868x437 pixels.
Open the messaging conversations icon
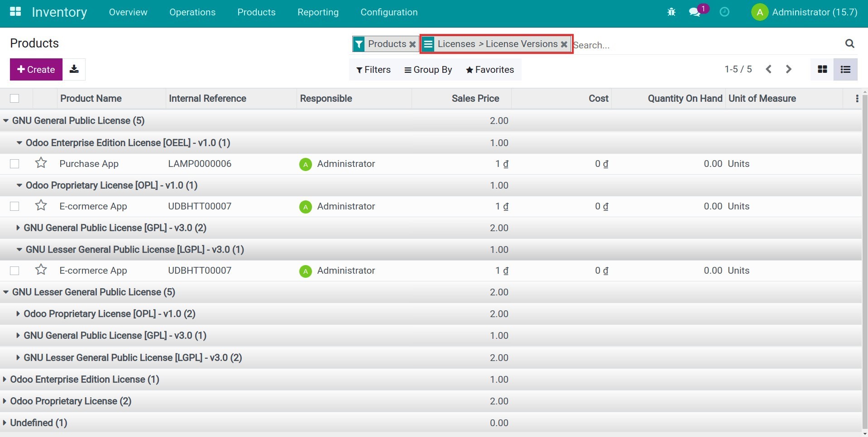pyautogui.click(x=694, y=12)
